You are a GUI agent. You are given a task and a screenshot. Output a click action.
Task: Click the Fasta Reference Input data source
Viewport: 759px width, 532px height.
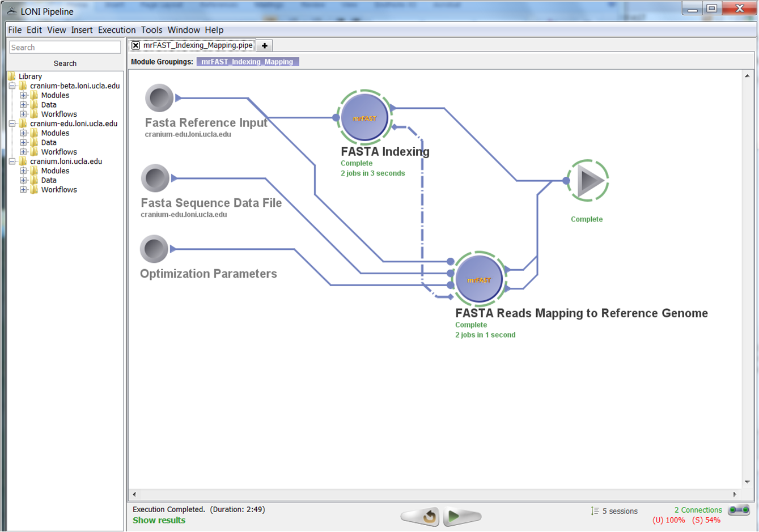pos(159,98)
